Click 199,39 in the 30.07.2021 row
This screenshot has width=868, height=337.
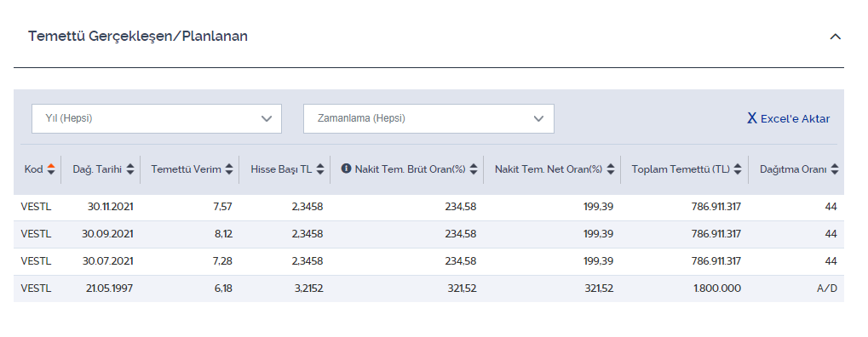pos(599,261)
